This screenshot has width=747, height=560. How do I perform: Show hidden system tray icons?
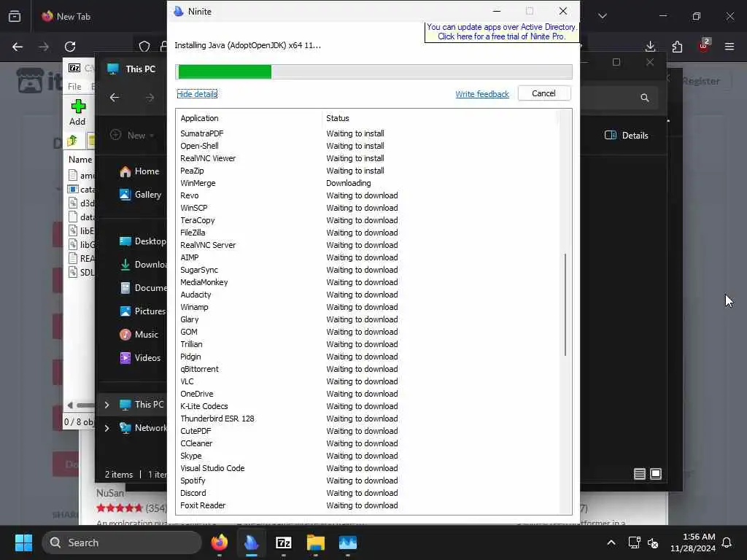point(611,542)
